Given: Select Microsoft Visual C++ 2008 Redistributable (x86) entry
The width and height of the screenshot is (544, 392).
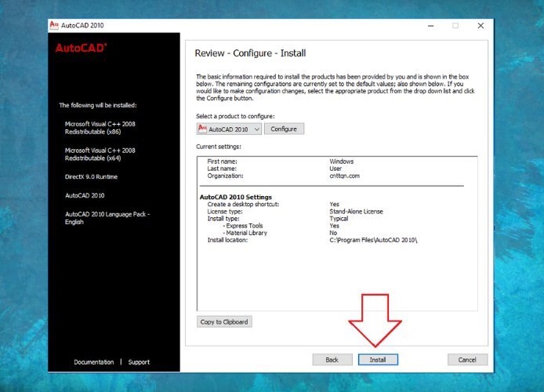Looking at the screenshot, I should (100, 128).
